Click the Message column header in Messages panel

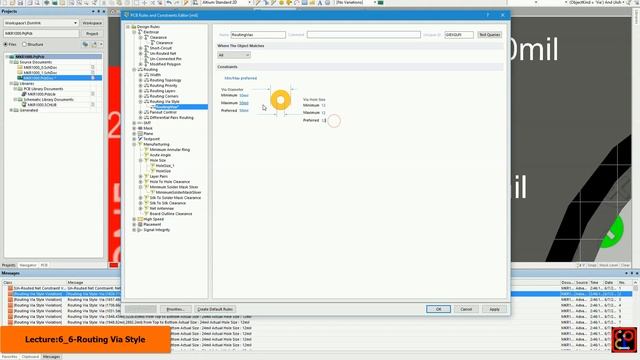point(76,282)
